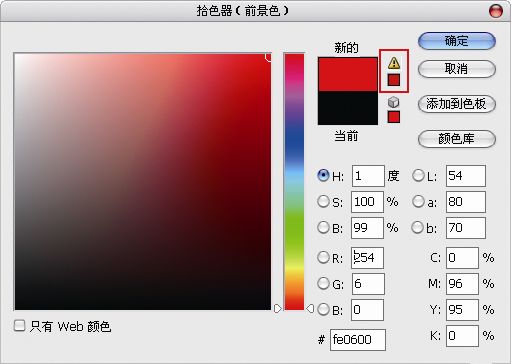511x364 pixels.
Task: Click the new red color preview
Action: click(x=348, y=74)
